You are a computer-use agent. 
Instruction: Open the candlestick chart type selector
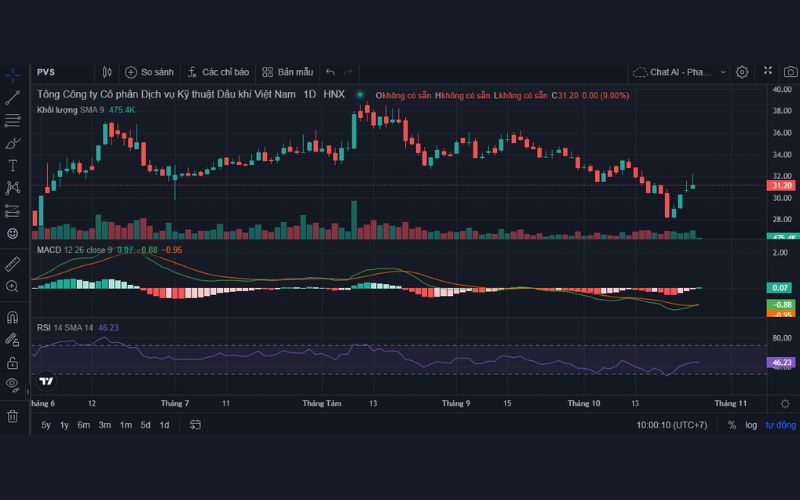coord(107,72)
